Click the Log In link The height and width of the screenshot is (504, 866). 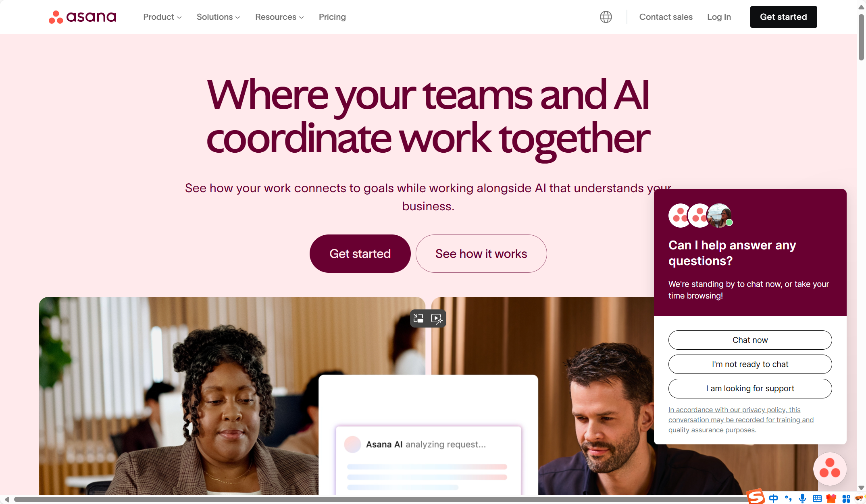[719, 17]
